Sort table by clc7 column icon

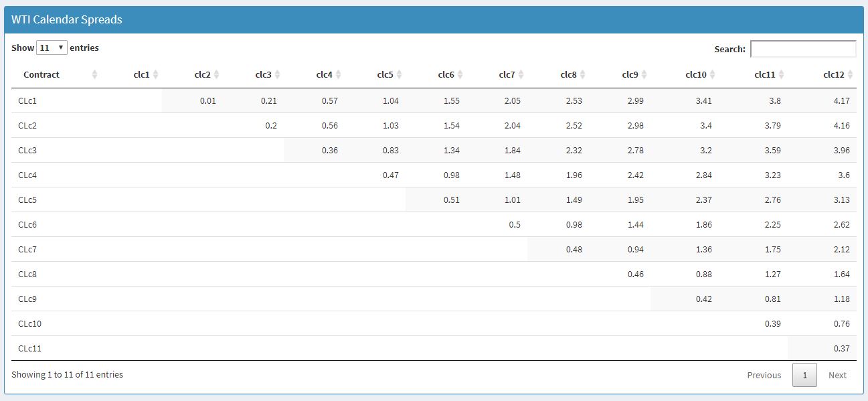[521, 74]
